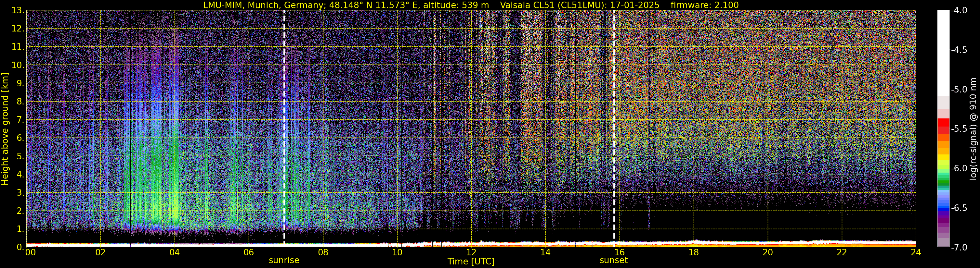The image size is (980, 268).
Task: Click the 5 km tick on height axis
Action: click(x=20, y=156)
